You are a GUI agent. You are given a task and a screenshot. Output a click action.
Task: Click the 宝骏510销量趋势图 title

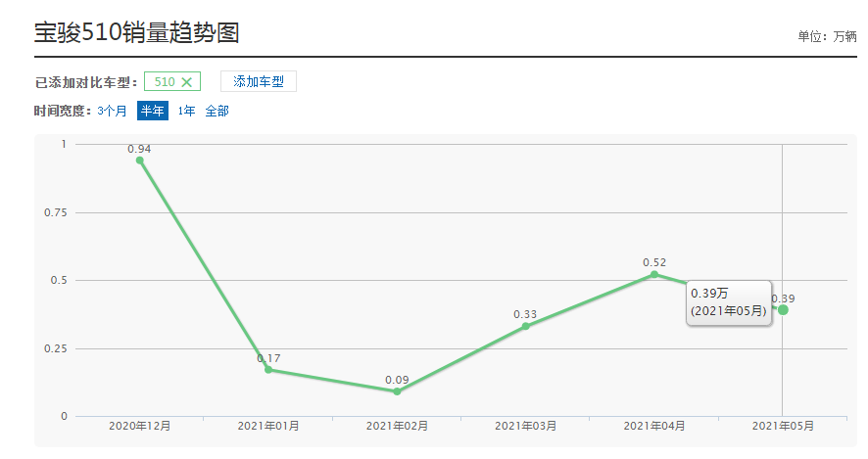(x=137, y=32)
